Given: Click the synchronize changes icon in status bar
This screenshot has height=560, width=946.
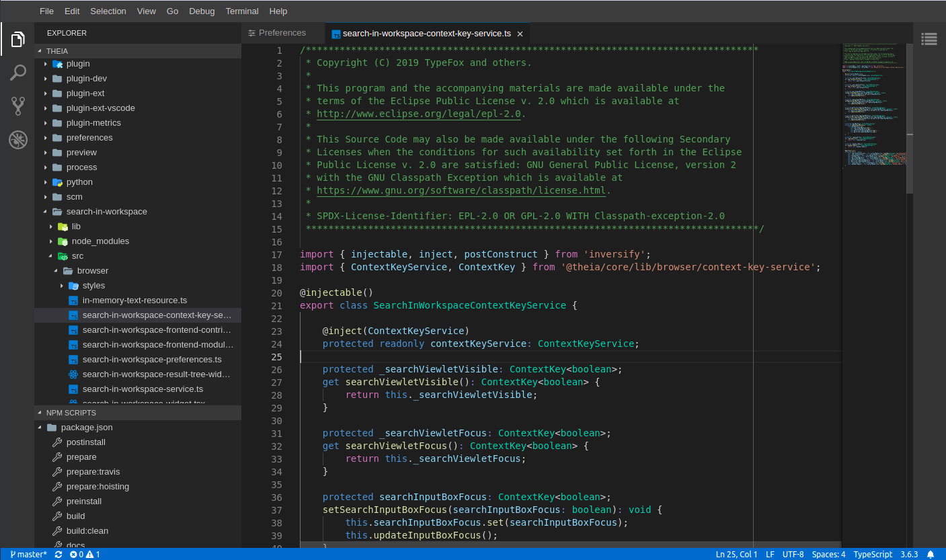Looking at the screenshot, I should point(58,555).
